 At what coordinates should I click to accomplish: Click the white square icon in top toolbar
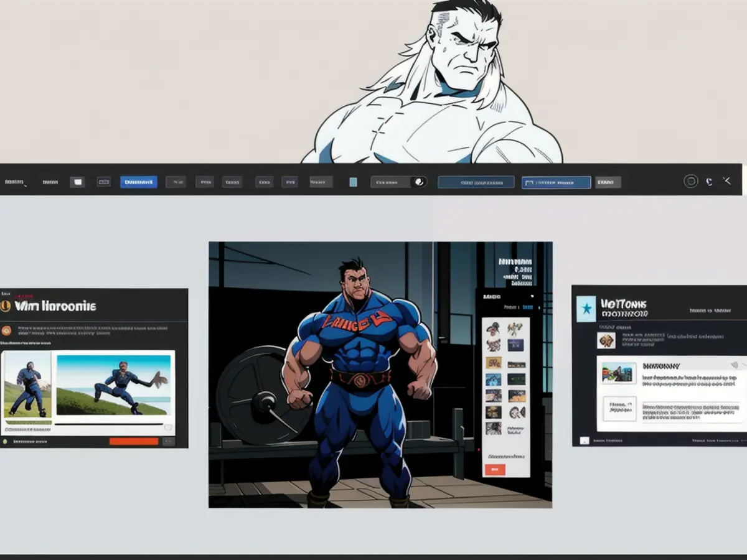[77, 182]
